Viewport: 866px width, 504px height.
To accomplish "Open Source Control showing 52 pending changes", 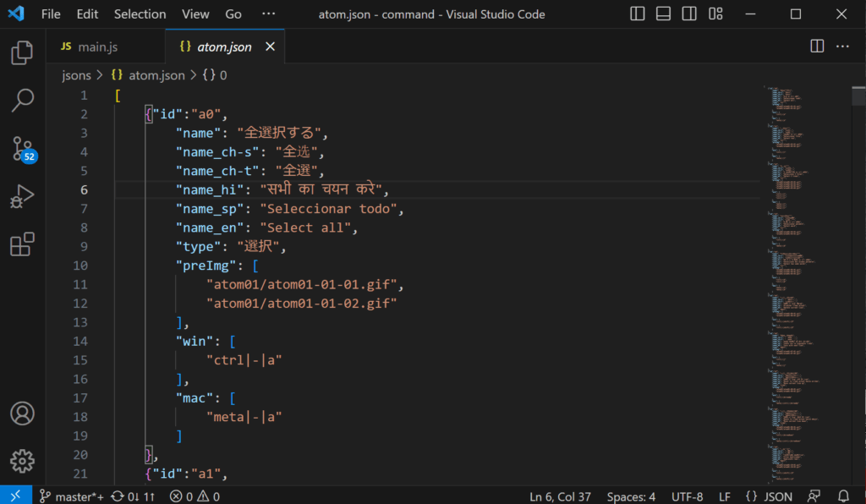I will (x=22, y=148).
